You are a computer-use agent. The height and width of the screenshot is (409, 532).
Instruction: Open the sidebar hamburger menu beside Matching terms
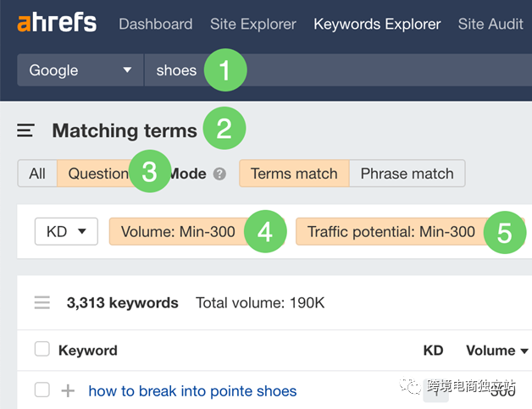(25, 130)
